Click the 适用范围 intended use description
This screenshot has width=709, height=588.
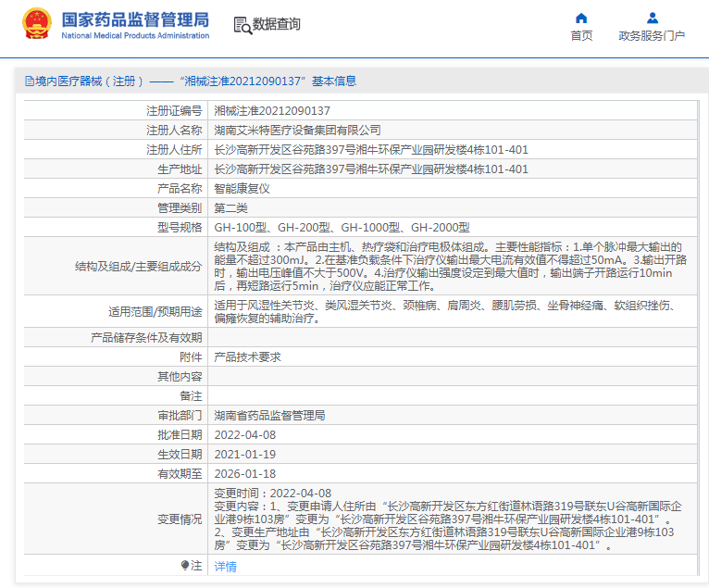[447, 312]
